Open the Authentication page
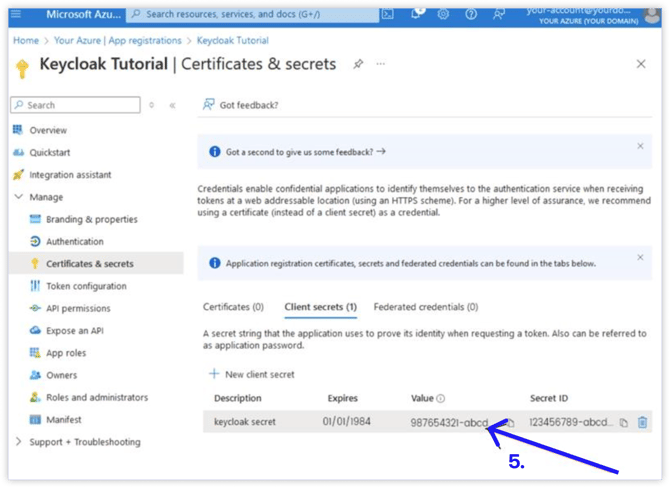Screen dimensions: 670x488 coord(75,241)
